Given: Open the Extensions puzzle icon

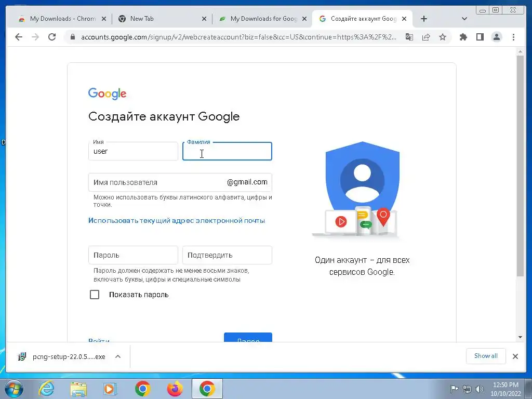Looking at the screenshot, I should pos(463,37).
